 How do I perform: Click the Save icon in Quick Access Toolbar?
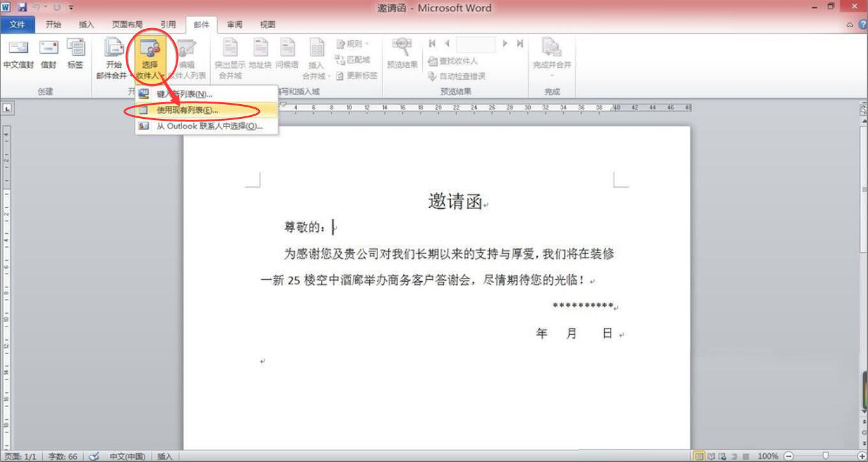[x=22, y=8]
